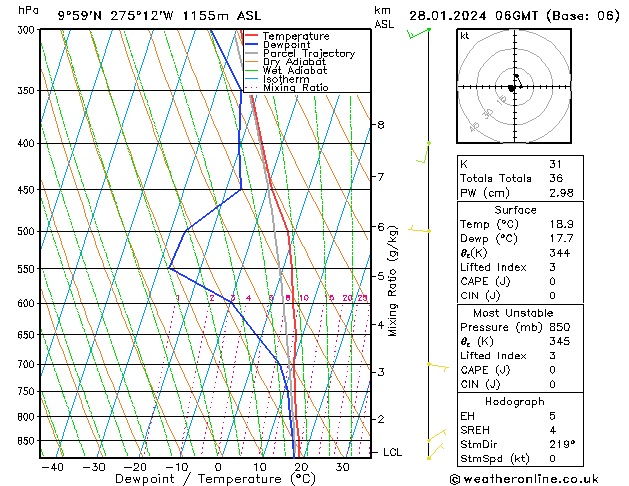The image size is (629, 486).
Task: Click the 'Temperature' legend label
Action: tap(296, 36)
